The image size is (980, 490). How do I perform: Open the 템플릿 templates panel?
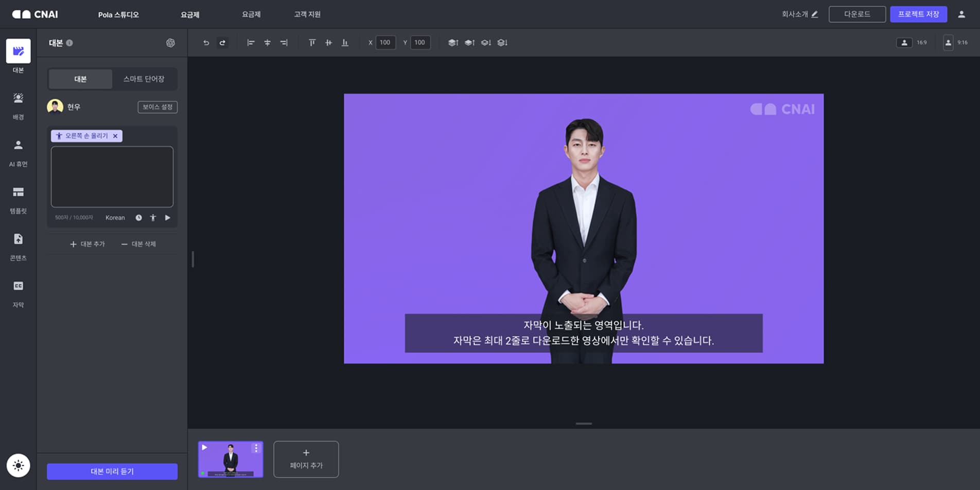click(18, 199)
